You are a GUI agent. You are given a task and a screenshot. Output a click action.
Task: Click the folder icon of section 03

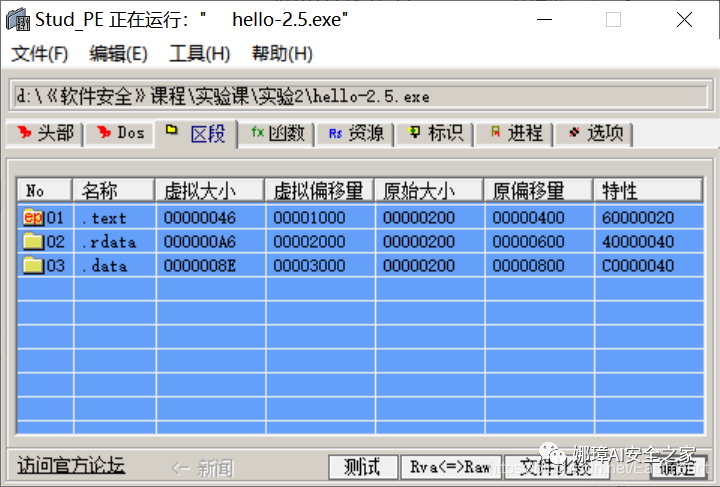33,265
